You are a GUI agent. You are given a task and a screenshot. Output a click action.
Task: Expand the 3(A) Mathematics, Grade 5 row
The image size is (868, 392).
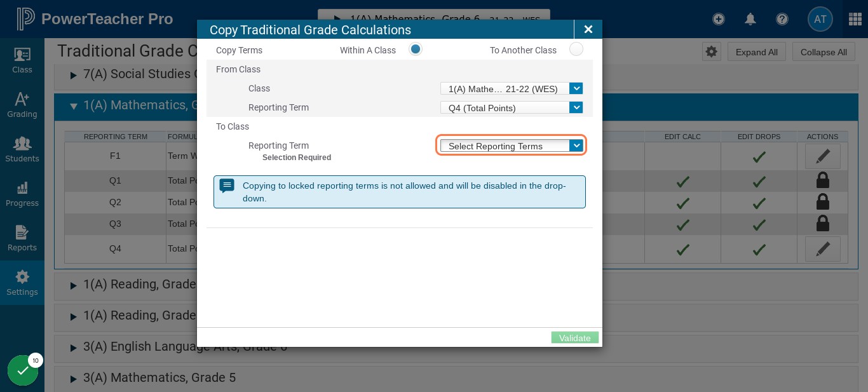tap(73, 378)
